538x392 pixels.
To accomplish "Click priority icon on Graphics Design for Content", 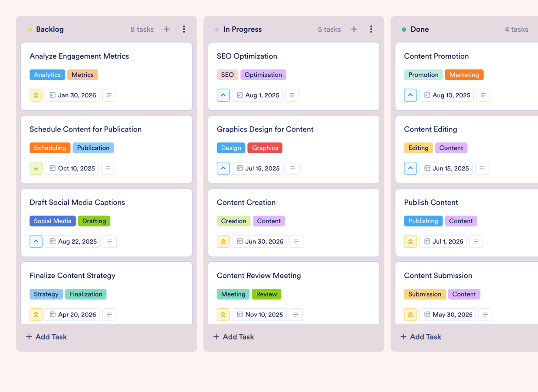I will point(223,168).
